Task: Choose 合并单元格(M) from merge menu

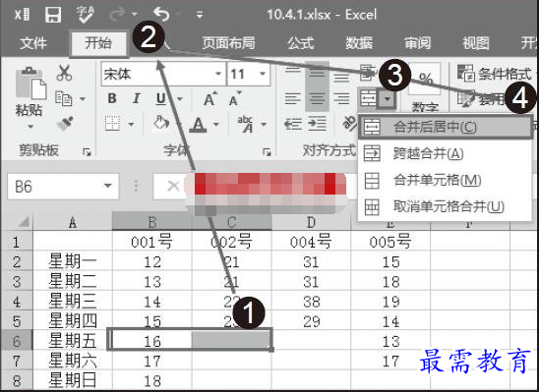Action: (x=445, y=180)
